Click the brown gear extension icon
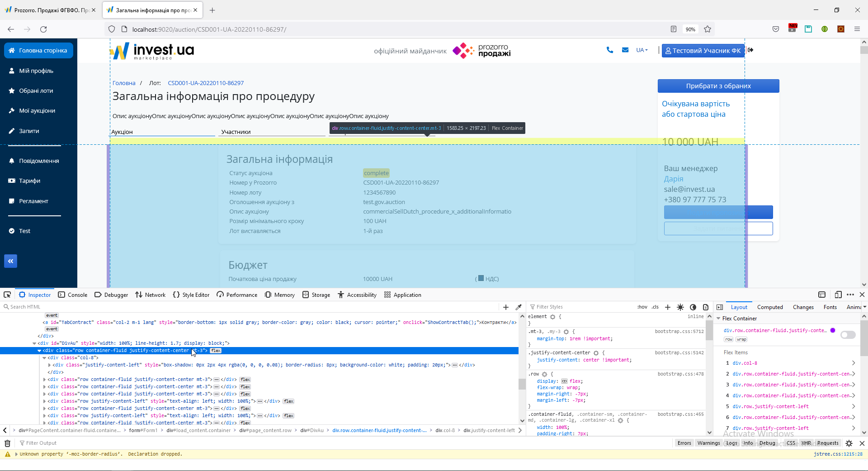868x471 pixels. [x=841, y=29]
